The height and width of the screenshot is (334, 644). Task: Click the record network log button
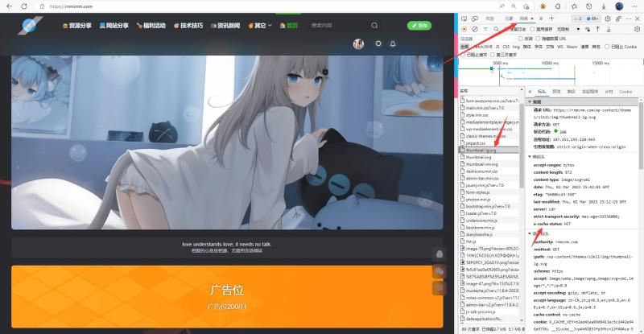pyautogui.click(x=464, y=29)
